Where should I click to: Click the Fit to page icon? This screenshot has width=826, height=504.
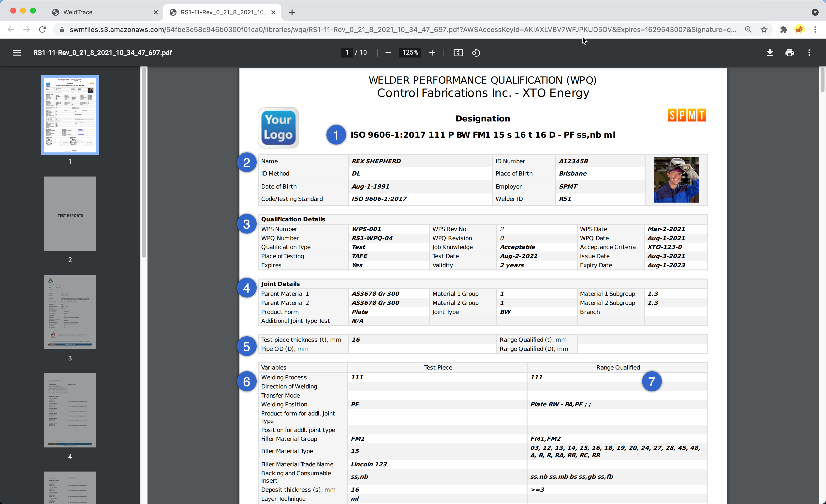click(458, 53)
